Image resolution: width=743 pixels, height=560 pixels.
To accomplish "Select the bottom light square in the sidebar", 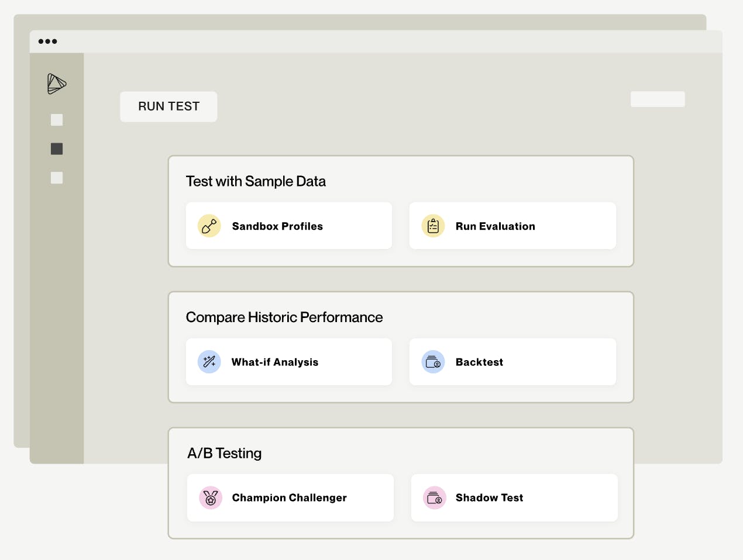I will pos(57,178).
